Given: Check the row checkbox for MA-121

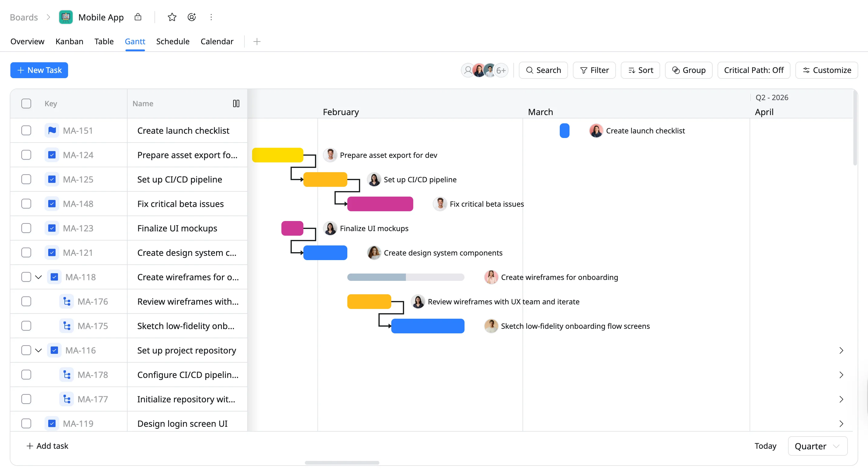Looking at the screenshot, I should (26, 252).
